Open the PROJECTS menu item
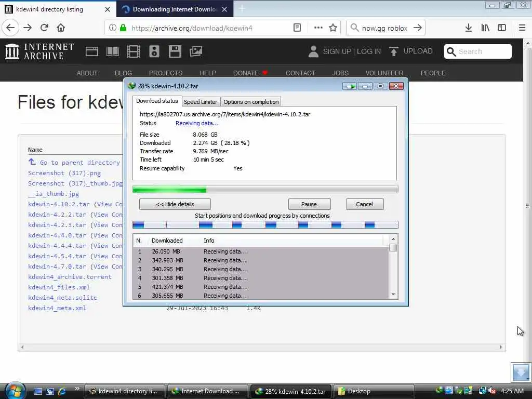 click(x=166, y=73)
